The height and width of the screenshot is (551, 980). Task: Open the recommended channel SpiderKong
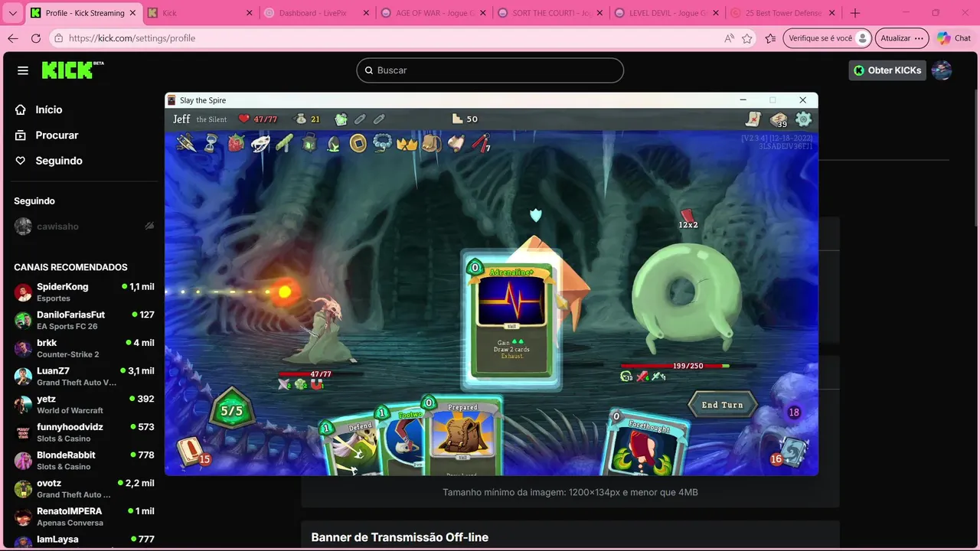[84, 292]
